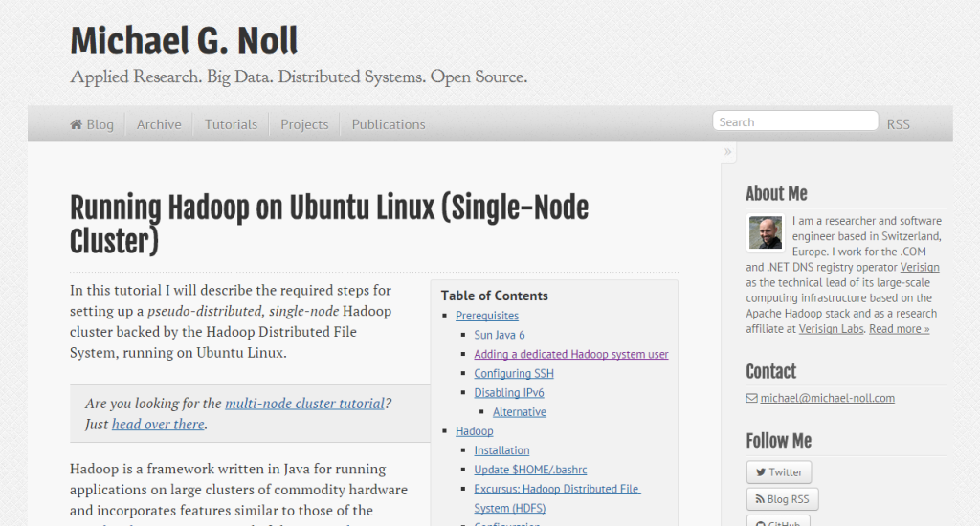Open the Update $HOME/.bashrc link
The width and height of the screenshot is (980, 526).
click(530, 470)
